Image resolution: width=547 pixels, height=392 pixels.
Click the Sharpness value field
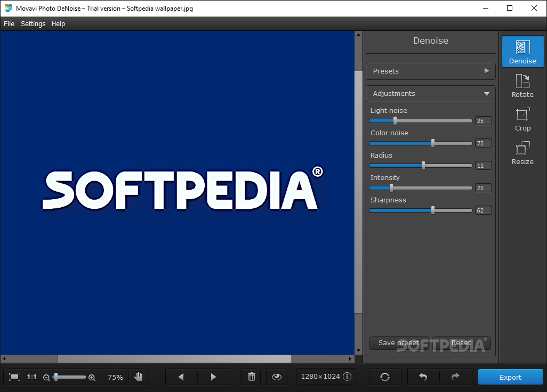[483, 210]
